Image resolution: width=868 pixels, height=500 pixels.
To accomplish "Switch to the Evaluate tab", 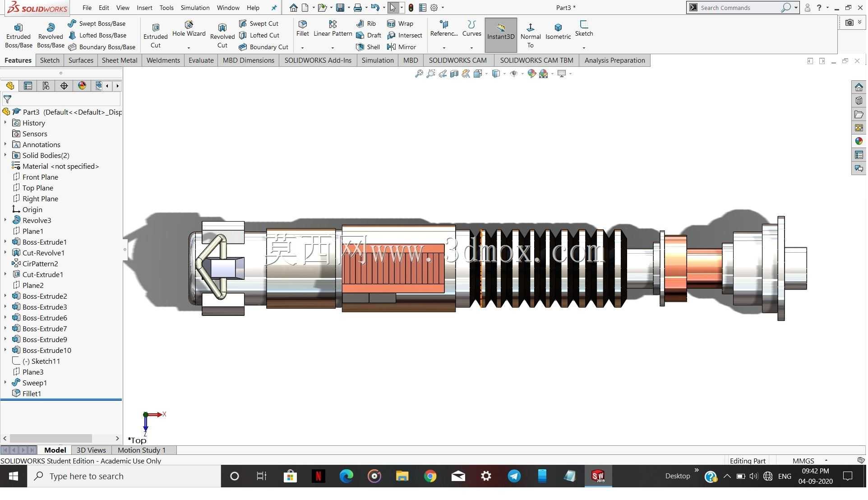I will (201, 60).
